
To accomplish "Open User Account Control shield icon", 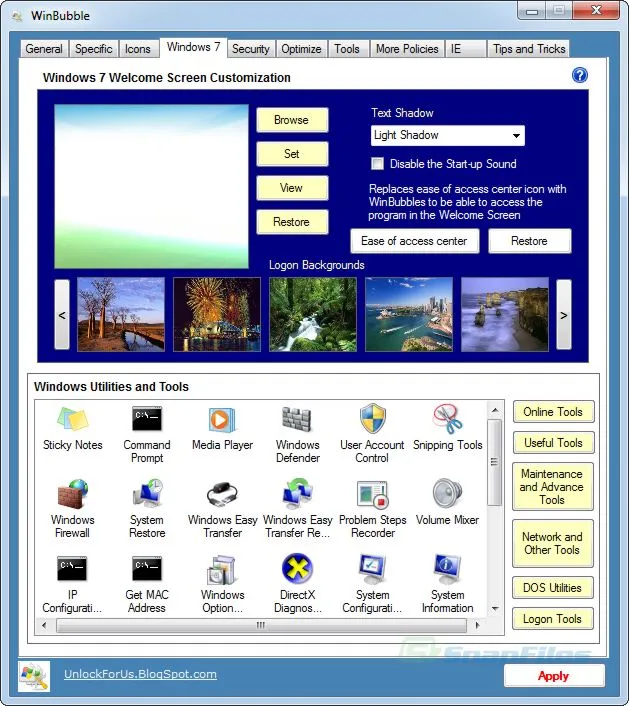I will [x=372, y=419].
